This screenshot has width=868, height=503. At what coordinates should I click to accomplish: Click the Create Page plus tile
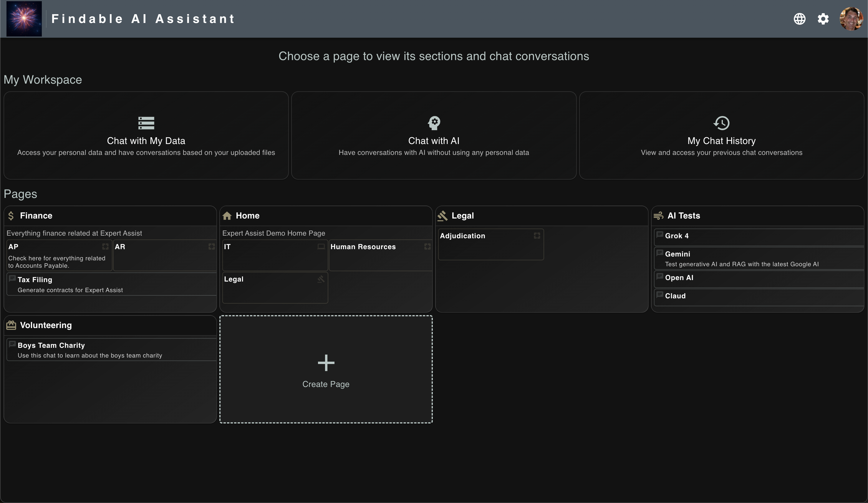point(326,369)
